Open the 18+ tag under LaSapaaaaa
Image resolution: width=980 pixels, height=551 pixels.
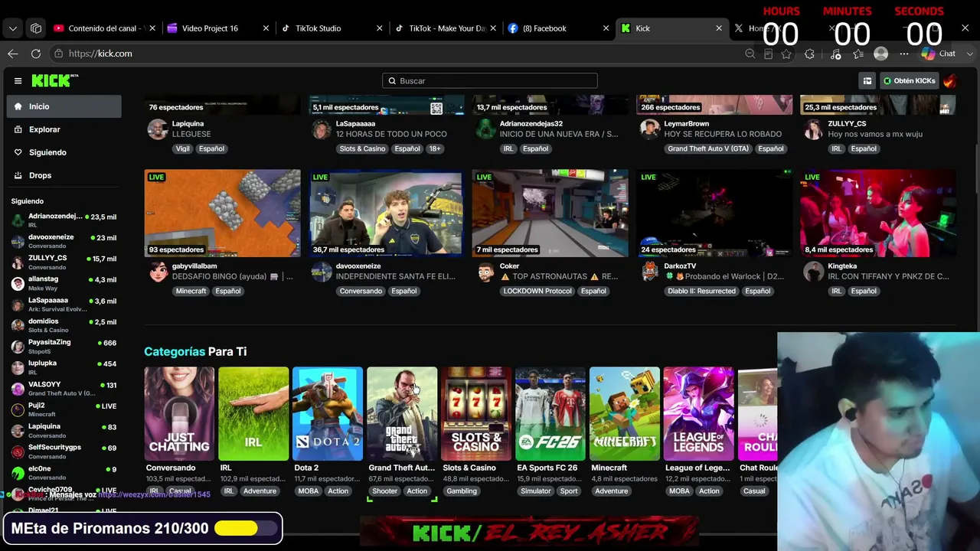pyautogui.click(x=435, y=148)
